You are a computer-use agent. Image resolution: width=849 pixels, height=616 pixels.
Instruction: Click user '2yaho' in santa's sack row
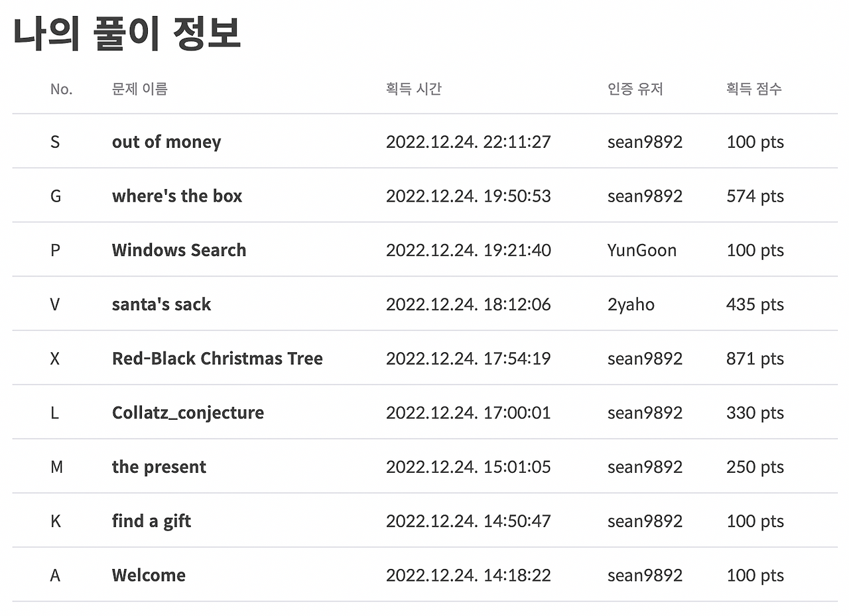tap(631, 304)
